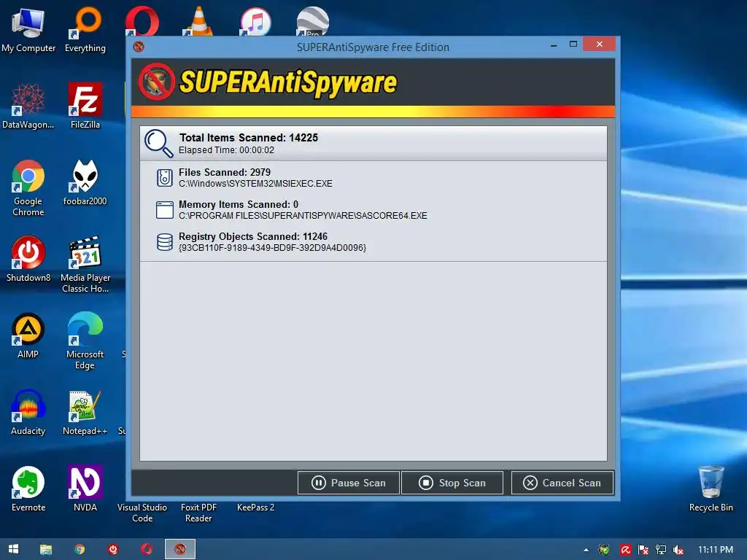Image resolution: width=747 pixels, height=560 pixels.
Task: Open the Windows Start menu
Action: click(x=13, y=549)
